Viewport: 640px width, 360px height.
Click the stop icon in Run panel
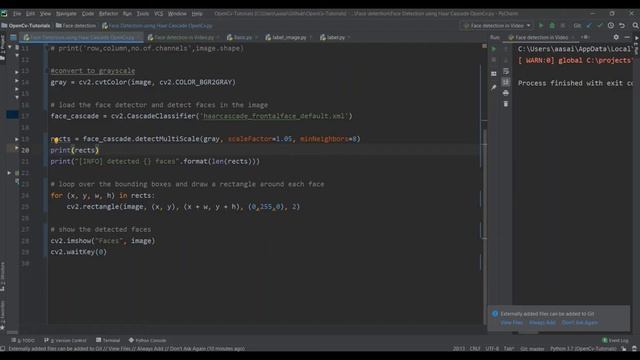point(493,60)
